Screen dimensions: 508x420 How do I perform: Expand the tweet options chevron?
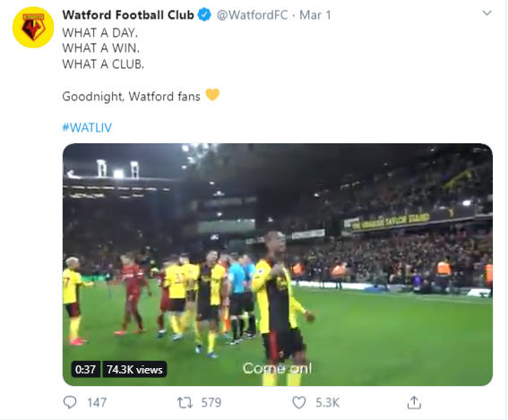click(486, 13)
